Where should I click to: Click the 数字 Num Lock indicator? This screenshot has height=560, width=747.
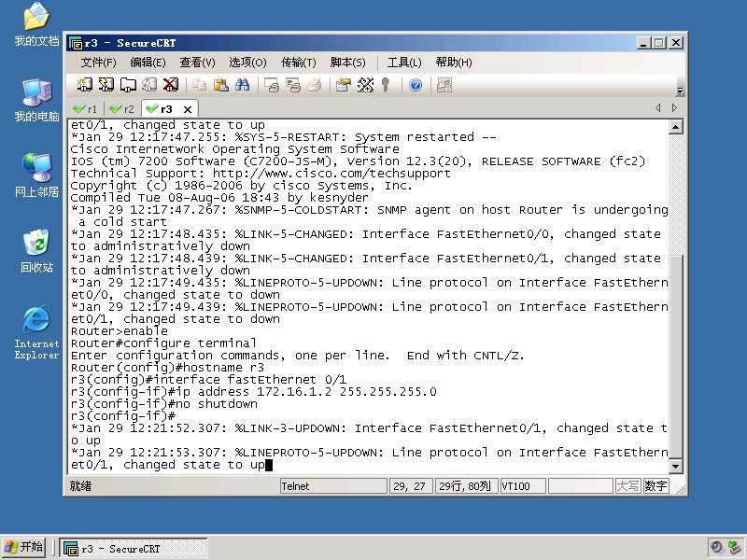[x=655, y=486]
